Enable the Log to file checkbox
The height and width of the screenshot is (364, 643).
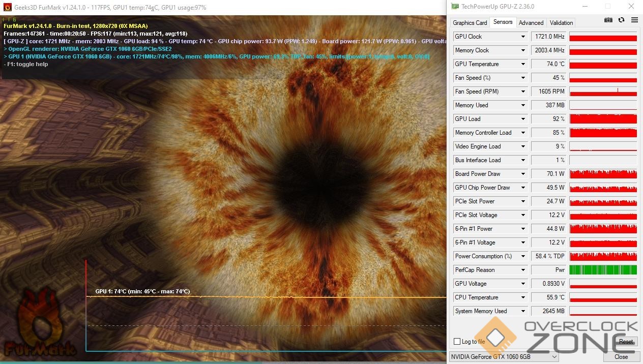coord(457,342)
